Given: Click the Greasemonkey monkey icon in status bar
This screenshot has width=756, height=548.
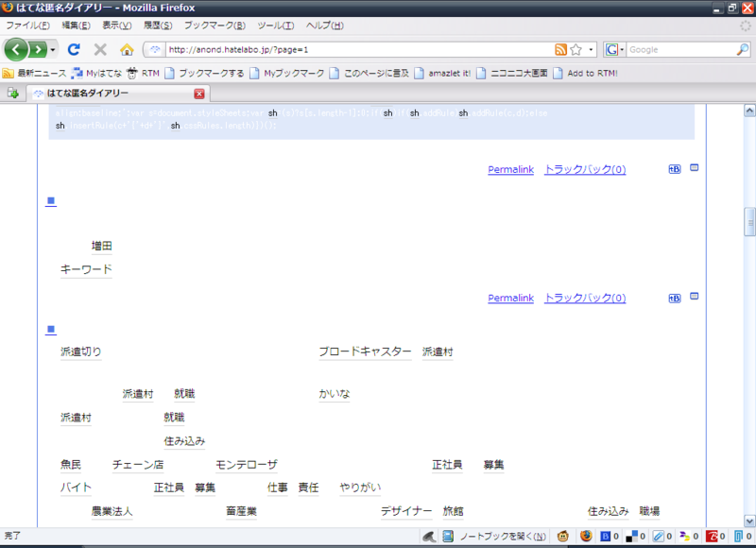Looking at the screenshot, I should tap(562, 536).
